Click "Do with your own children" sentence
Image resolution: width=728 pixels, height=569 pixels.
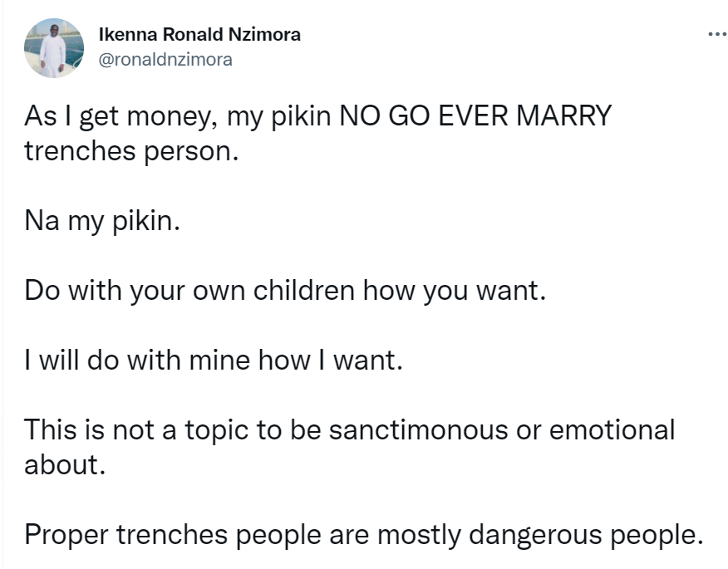285,293
